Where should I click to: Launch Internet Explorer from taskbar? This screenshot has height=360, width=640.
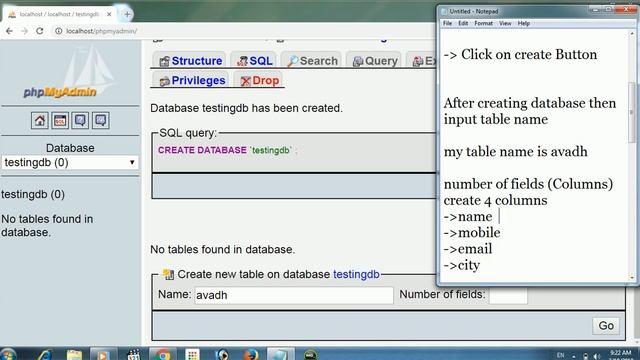click(x=44, y=354)
